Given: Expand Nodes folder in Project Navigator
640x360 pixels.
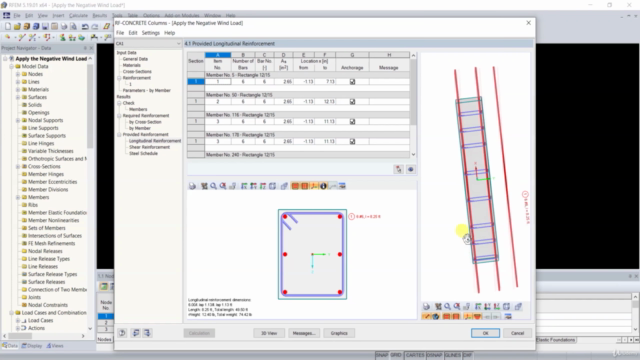Looking at the screenshot, I should tap(18, 74).
